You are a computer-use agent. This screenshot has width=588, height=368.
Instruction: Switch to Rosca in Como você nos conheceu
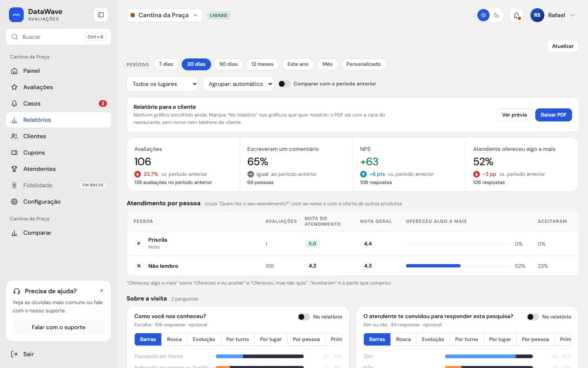pyautogui.click(x=174, y=339)
